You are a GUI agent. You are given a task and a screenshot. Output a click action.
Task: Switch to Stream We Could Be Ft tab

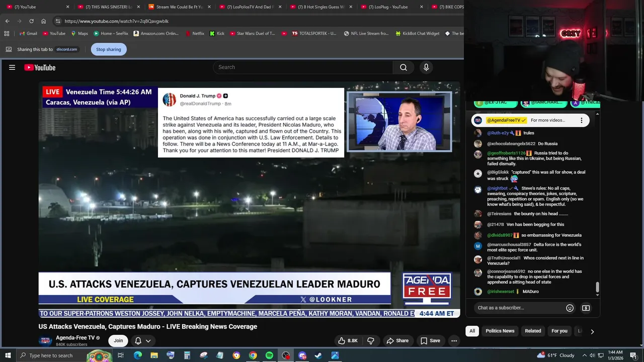point(179,7)
